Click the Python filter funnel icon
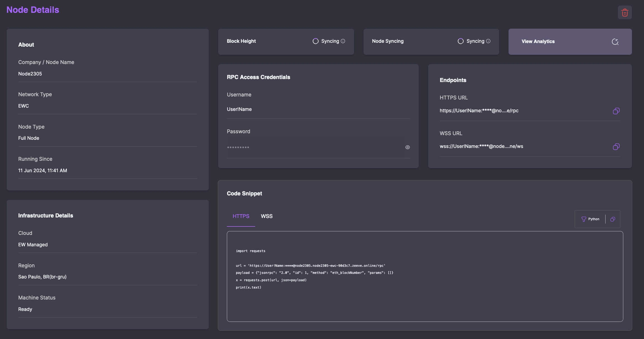The height and width of the screenshot is (339, 644). [x=584, y=219]
